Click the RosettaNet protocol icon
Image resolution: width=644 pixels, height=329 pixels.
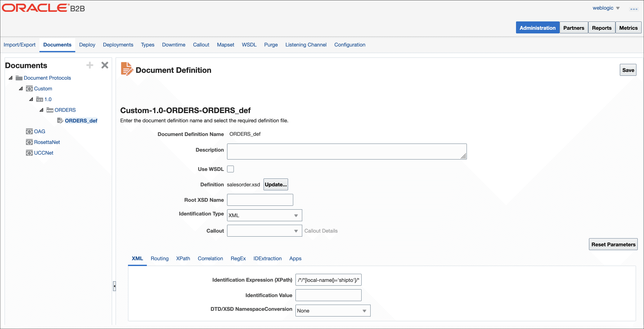coord(29,142)
